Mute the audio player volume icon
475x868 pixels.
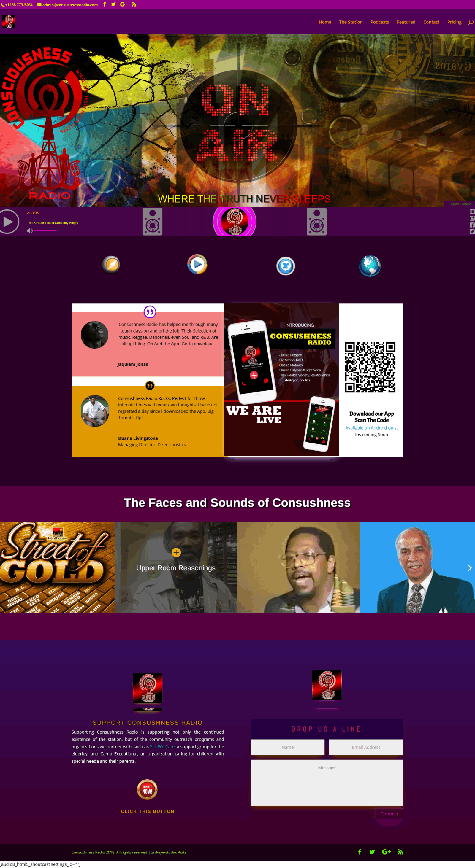(30, 230)
